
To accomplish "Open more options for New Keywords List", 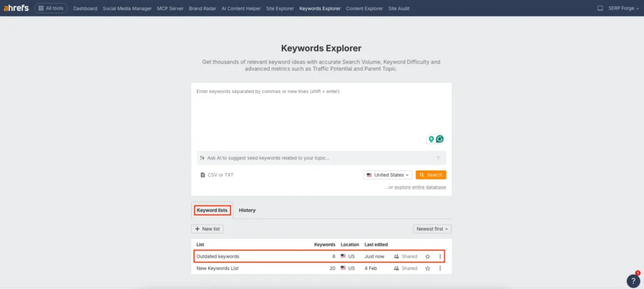I will (440, 268).
